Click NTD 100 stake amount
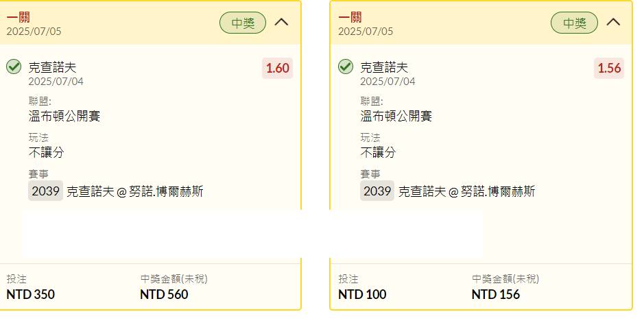Viewport: 644px width, 336px height. point(362,294)
